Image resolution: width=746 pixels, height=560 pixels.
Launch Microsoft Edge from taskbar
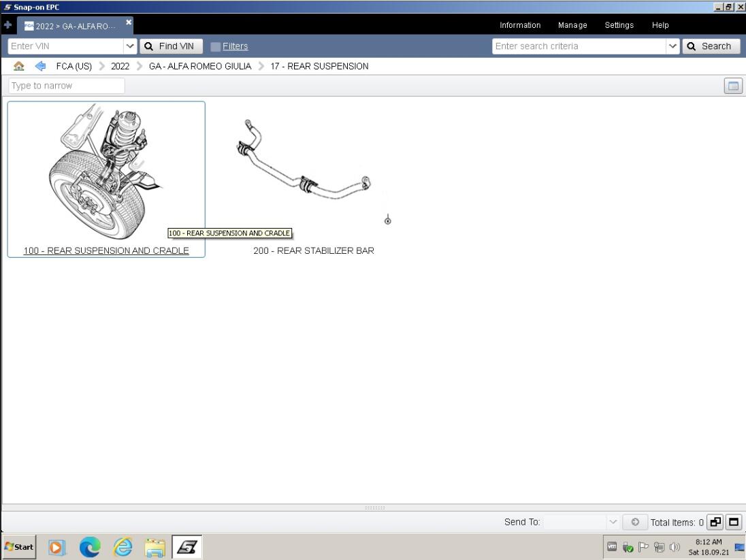89,547
